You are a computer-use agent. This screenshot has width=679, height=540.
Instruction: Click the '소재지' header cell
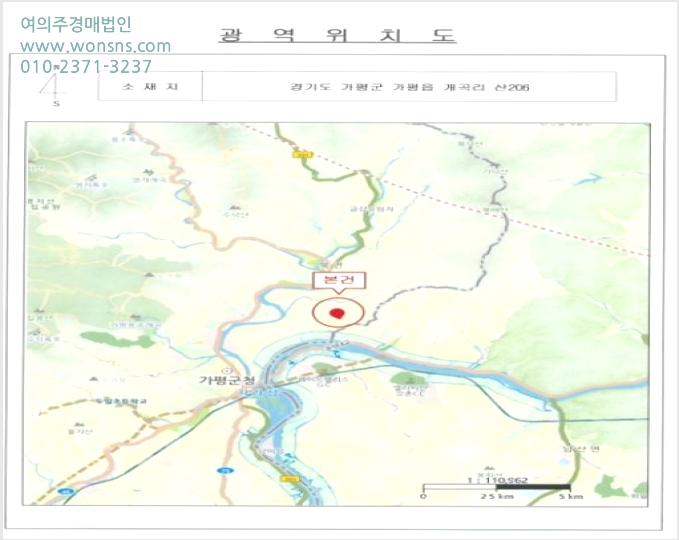[x=150, y=86]
